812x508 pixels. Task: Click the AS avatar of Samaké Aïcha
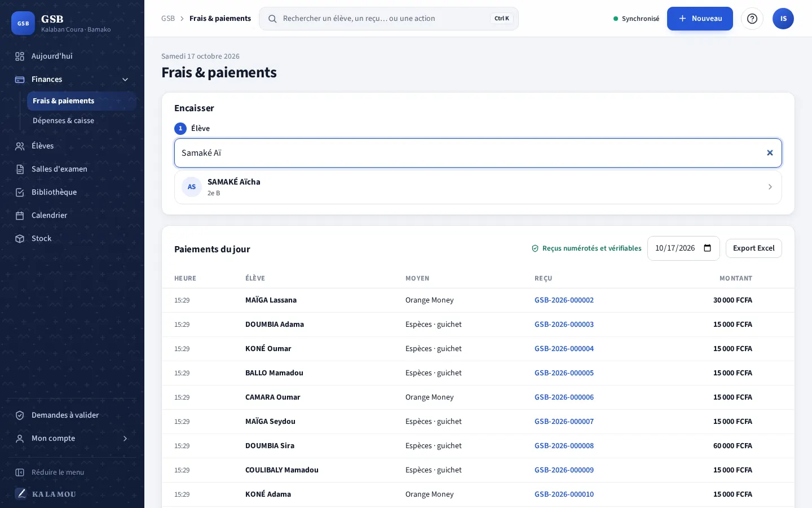192,187
